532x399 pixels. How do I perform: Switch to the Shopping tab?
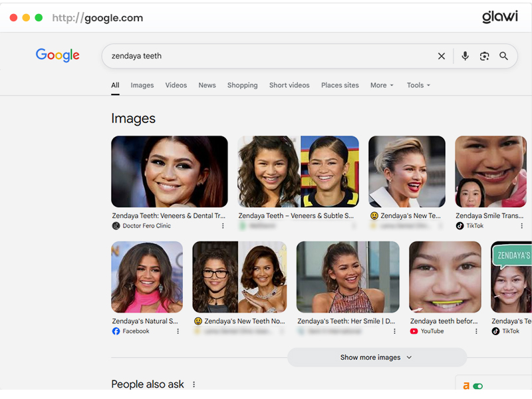242,85
